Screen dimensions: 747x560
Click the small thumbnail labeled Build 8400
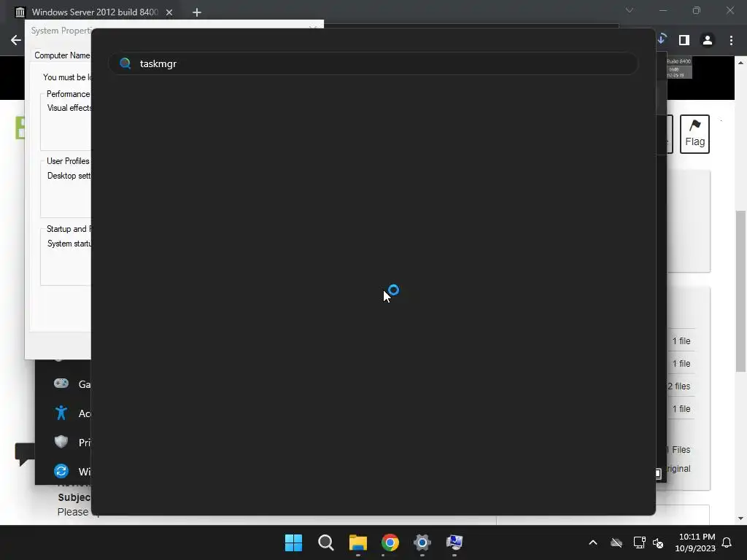coord(679,68)
